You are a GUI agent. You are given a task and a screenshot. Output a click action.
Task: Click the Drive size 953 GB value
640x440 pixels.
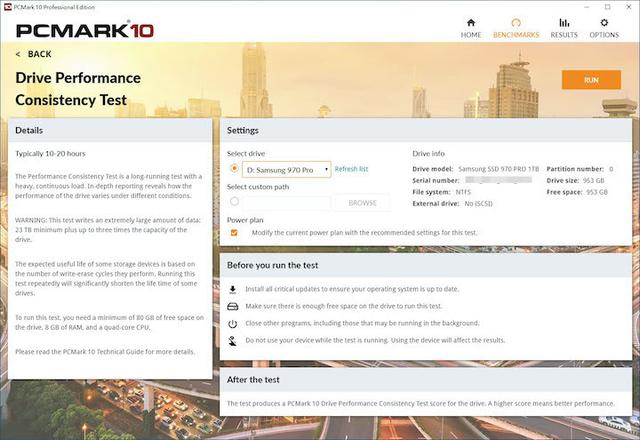(593, 180)
